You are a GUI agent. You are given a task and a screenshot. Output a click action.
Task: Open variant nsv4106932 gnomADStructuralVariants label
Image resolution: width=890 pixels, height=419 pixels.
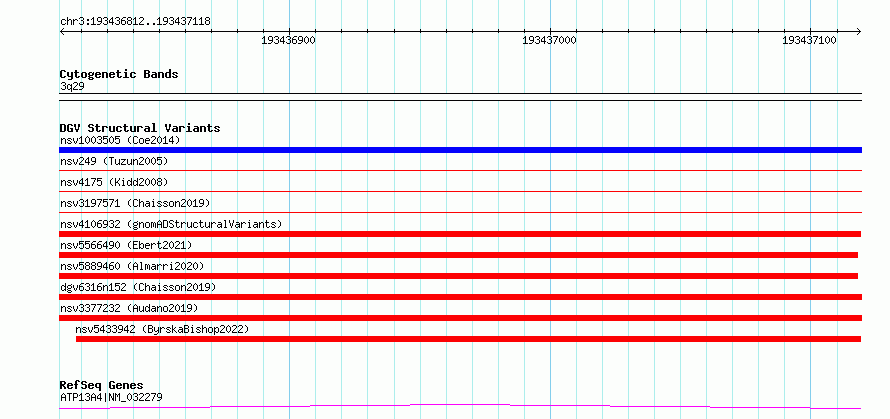click(171, 224)
